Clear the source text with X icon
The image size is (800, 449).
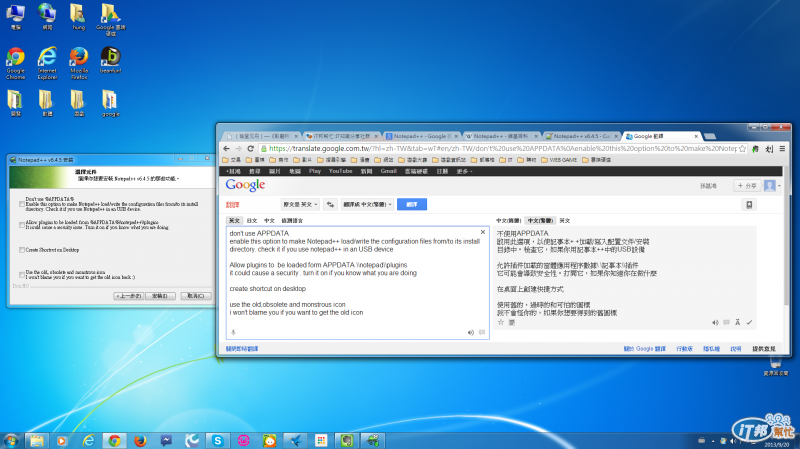pos(483,232)
